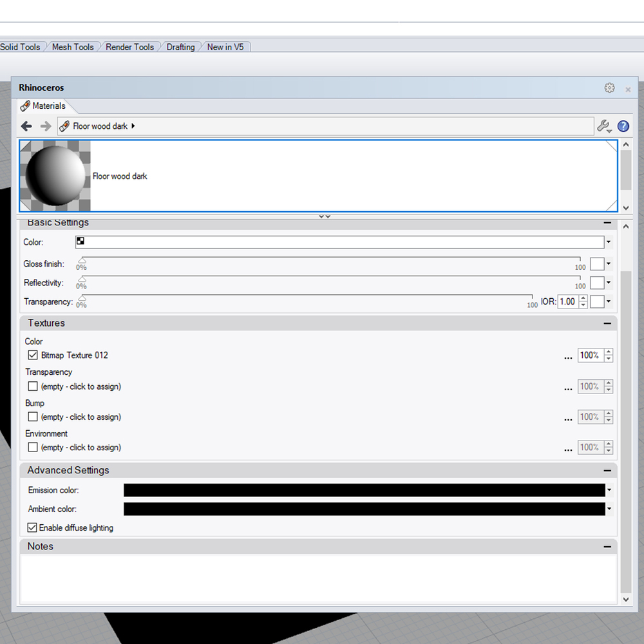Image resolution: width=644 pixels, height=644 pixels.
Task: Switch to the Render Tools tab
Action: click(x=130, y=46)
